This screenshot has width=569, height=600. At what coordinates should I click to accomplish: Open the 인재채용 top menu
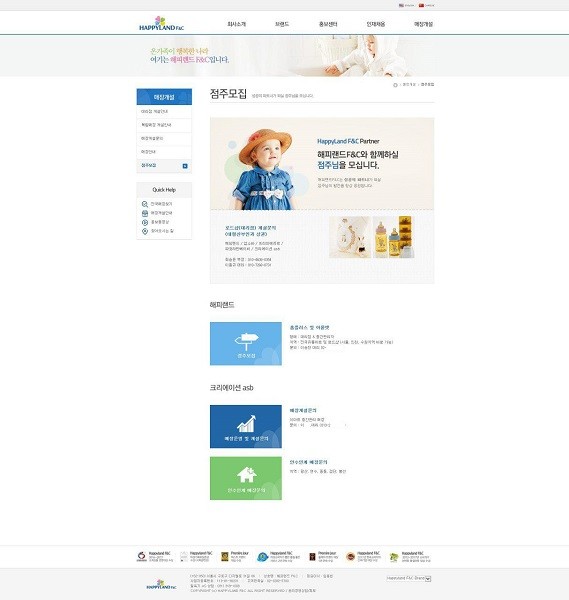[x=375, y=24]
